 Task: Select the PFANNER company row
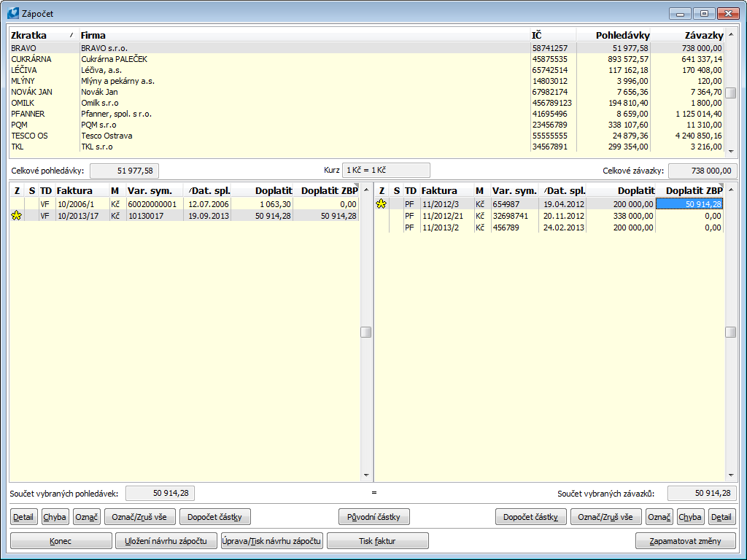[367, 114]
